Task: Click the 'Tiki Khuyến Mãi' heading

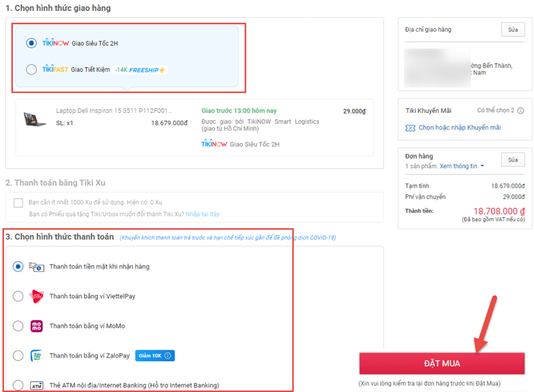Action: pyautogui.click(x=429, y=111)
